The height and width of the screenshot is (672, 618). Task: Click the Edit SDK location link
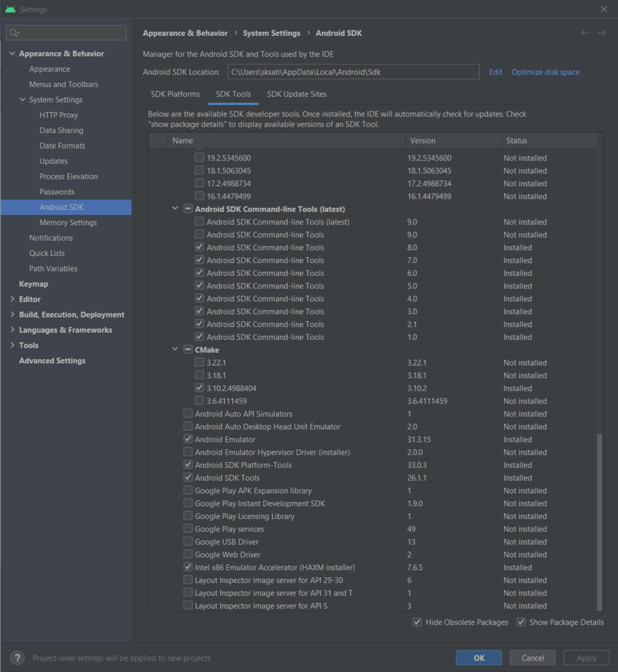coord(496,72)
